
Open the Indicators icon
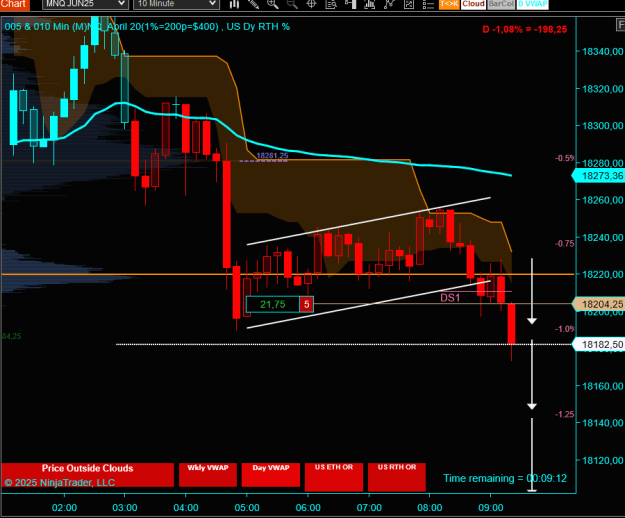369,4
